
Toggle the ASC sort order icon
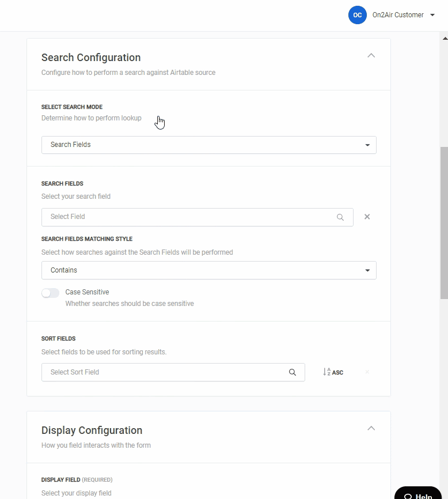click(x=333, y=372)
